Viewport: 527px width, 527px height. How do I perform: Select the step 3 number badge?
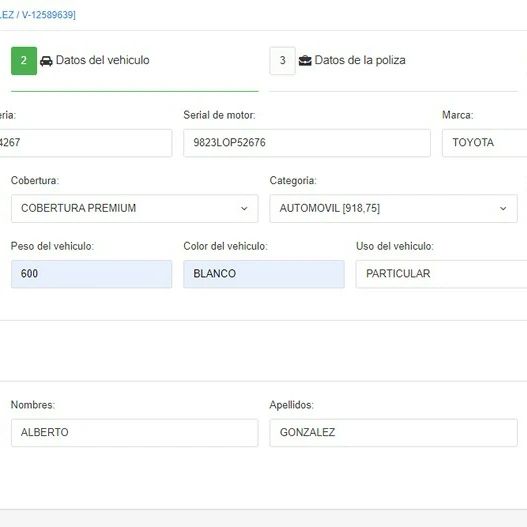click(x=282, y=61)
